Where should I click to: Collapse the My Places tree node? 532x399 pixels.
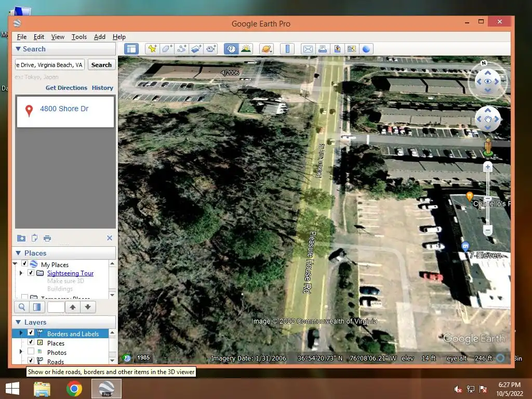[x=15, y=263]
